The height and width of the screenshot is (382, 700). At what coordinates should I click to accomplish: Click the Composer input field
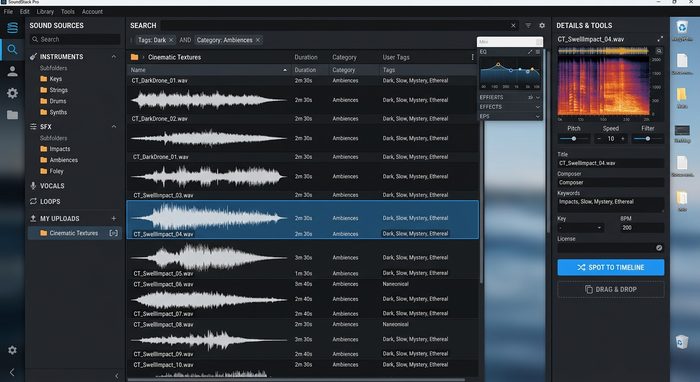click(611, 183)
